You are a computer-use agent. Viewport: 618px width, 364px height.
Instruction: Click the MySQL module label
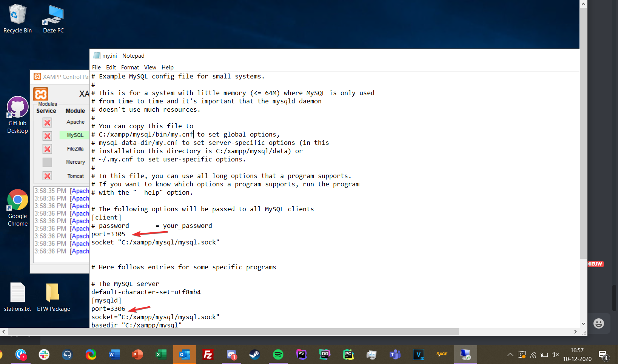(x=75, y=135)
